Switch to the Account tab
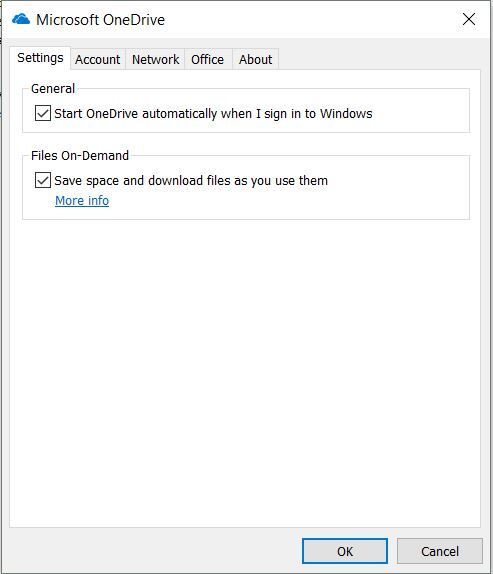This screenshot has width=493, height=574. 98,59
